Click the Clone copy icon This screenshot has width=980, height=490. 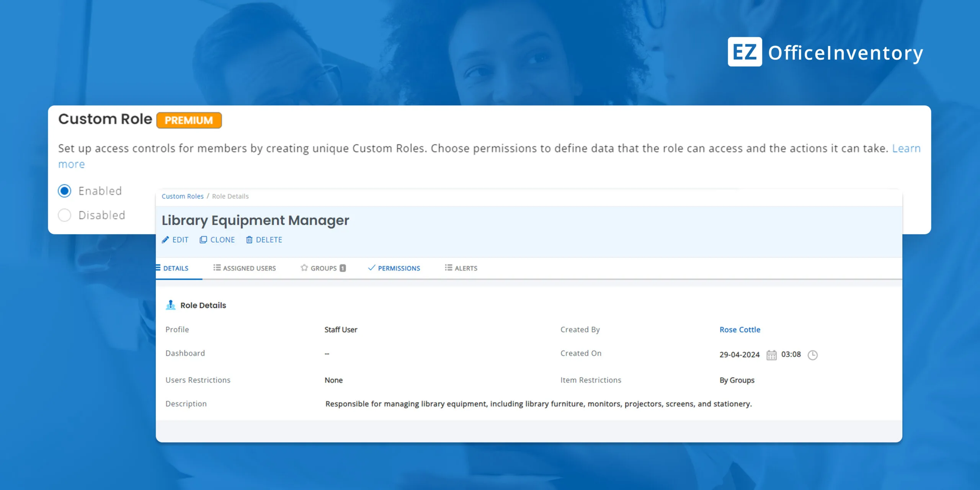point(203,240)
